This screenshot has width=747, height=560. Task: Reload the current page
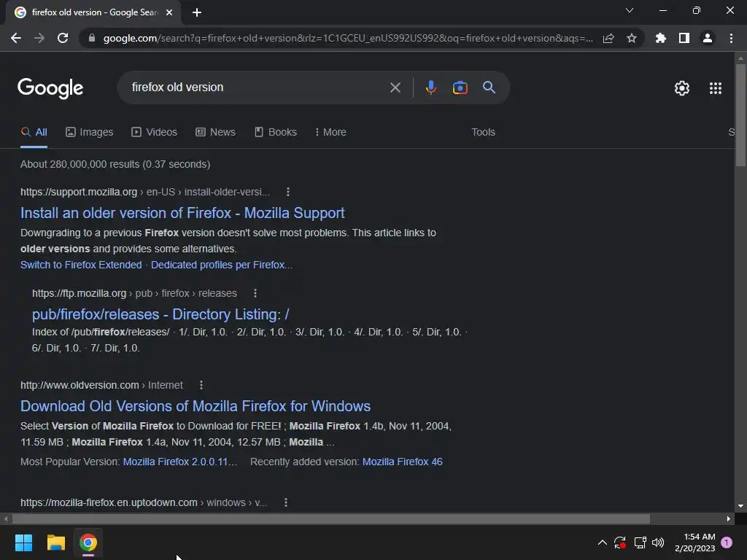[63, 38]
